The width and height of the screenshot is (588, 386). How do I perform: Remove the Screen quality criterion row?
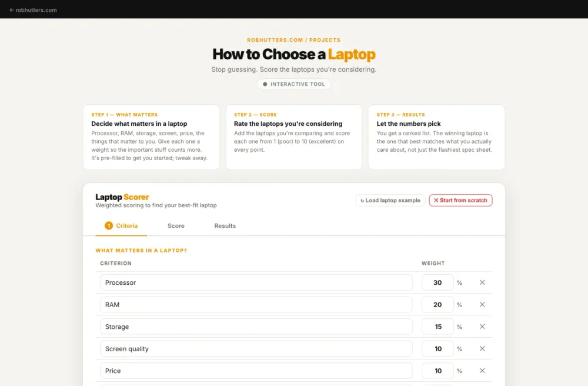coord(482,348)
